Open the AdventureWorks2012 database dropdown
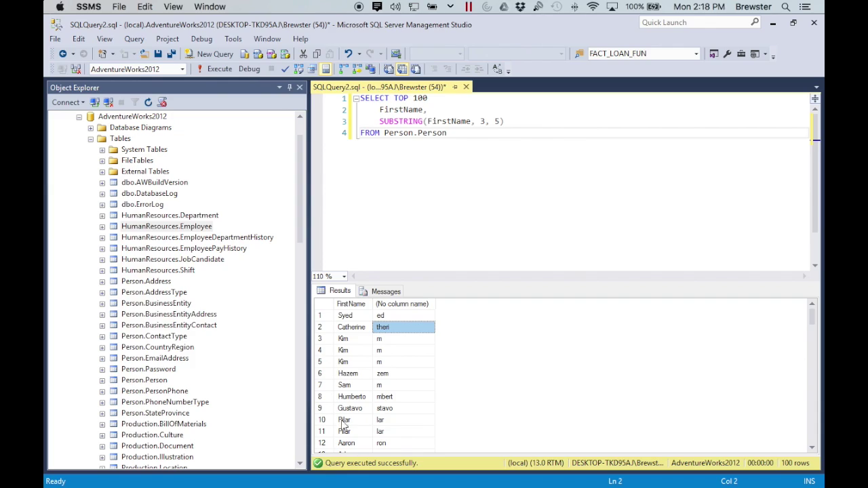 [x=182, y=69]
